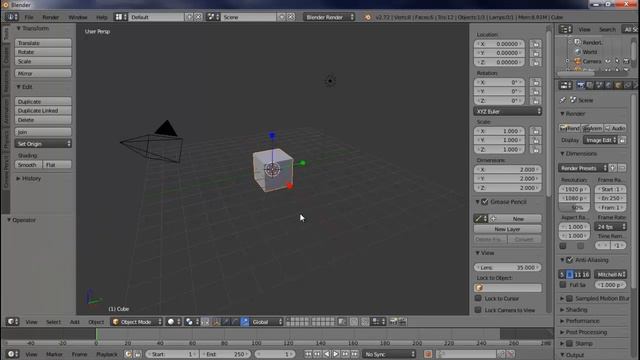Open the Set Origin dropdown
640x360 pixels.
click(43, 144)
